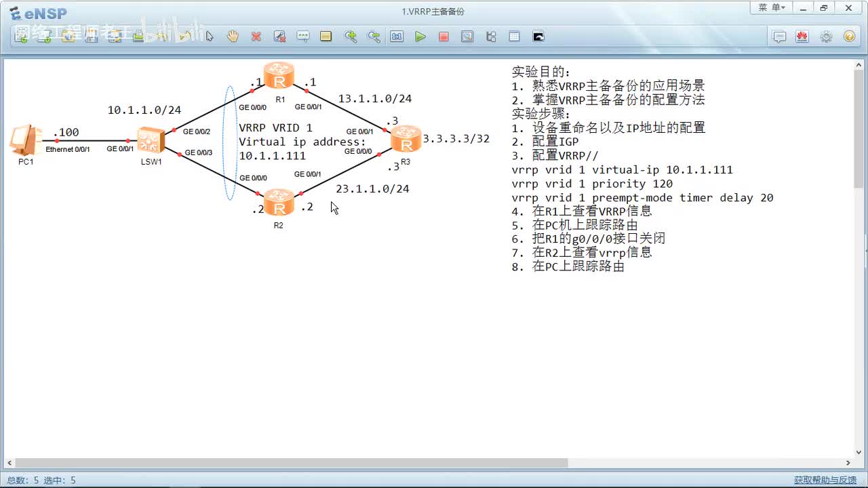Select the R2 router on the canvas
Viewport: 868px width, 488px height.
(279, 203)
